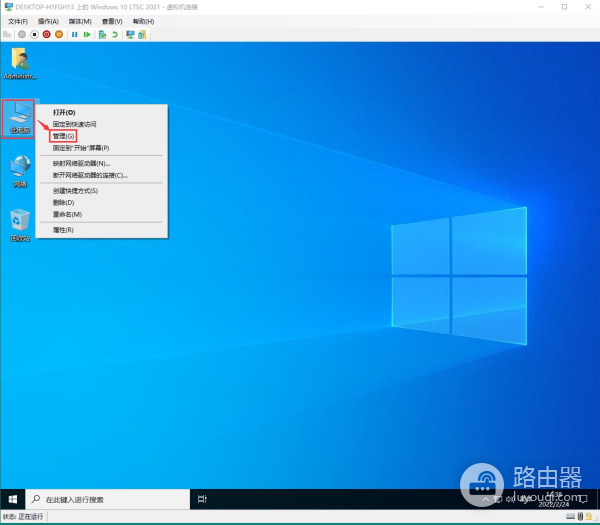Viewport: 600px width, 525px height.
Task: Click the Hyper-V Turn Off (stop) toolbar icon
Action: pyautogui.click(x=34, y=34)
